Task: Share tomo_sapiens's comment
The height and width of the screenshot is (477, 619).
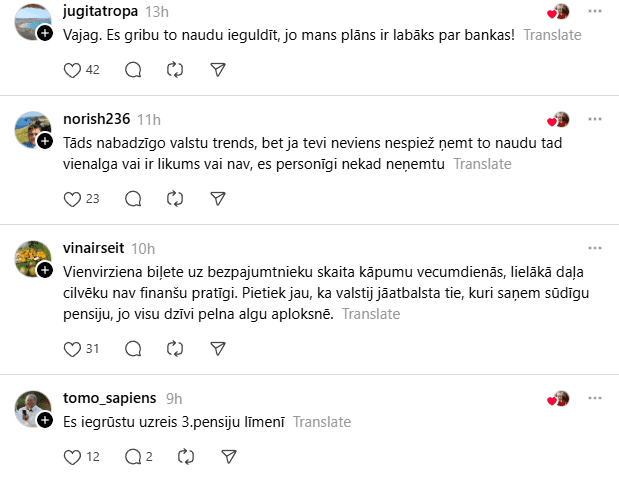Action: [x=228, y=457]
